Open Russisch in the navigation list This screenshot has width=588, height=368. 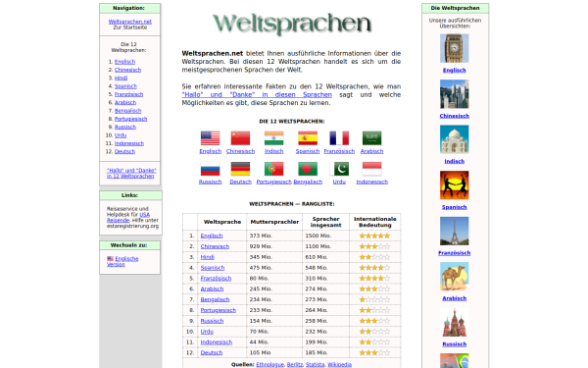point(125,127)
